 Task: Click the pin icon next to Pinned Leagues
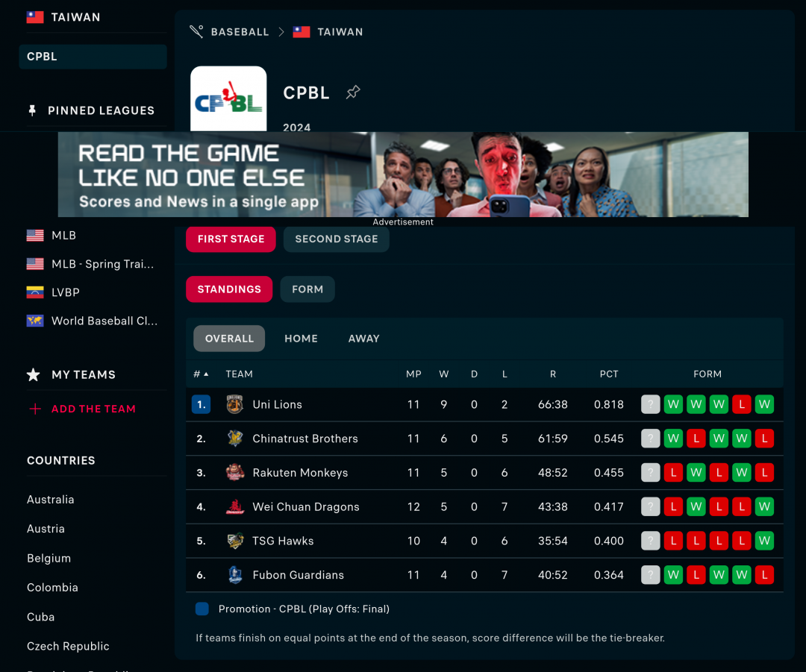pos(32,110)
